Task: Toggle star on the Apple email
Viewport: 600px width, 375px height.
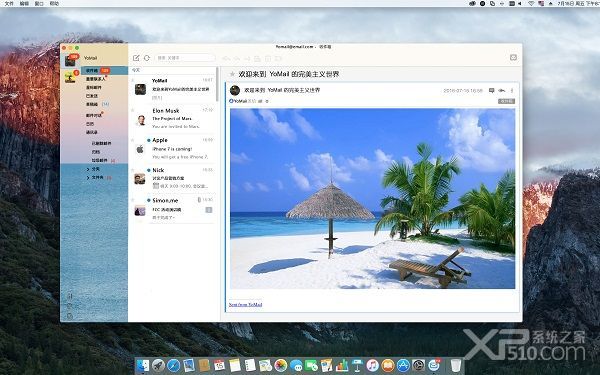Action: 133,140
